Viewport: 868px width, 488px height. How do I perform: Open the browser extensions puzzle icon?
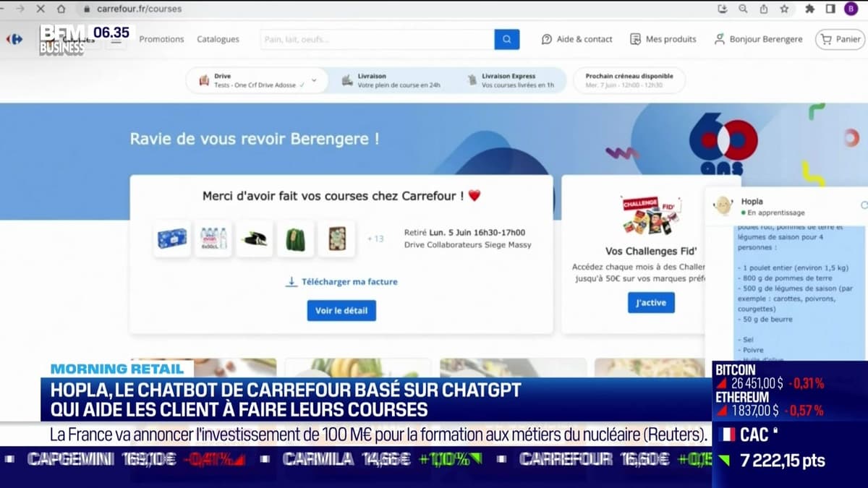[x=810, y=9]
